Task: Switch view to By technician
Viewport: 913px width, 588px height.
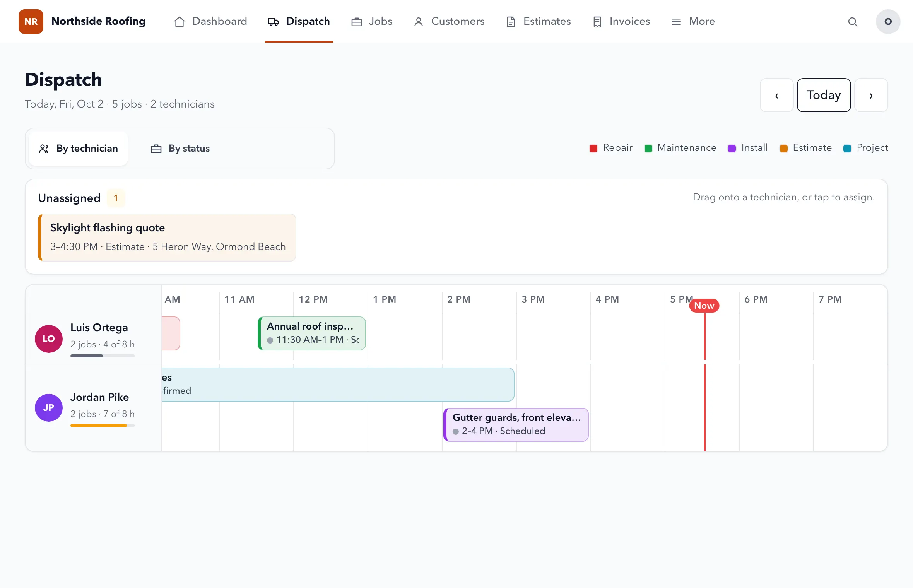Action: (78, 149)
